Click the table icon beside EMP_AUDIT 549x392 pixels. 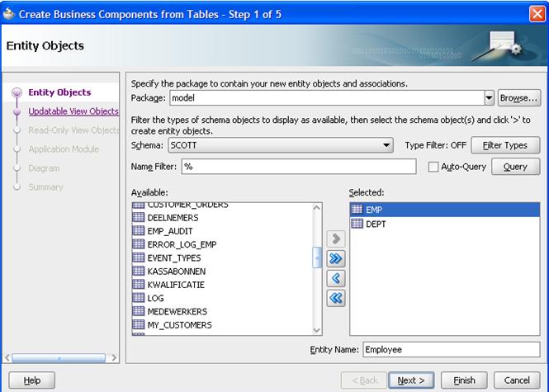pos(139,231)
